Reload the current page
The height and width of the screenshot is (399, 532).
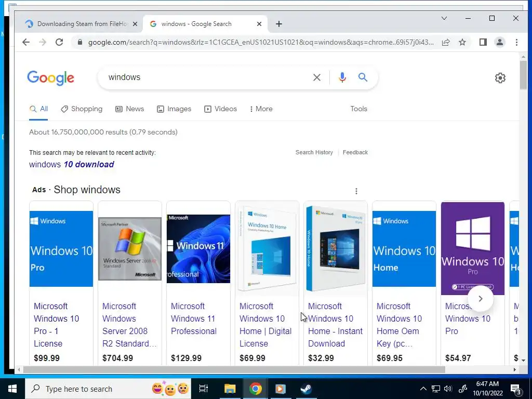coord(59,42)
